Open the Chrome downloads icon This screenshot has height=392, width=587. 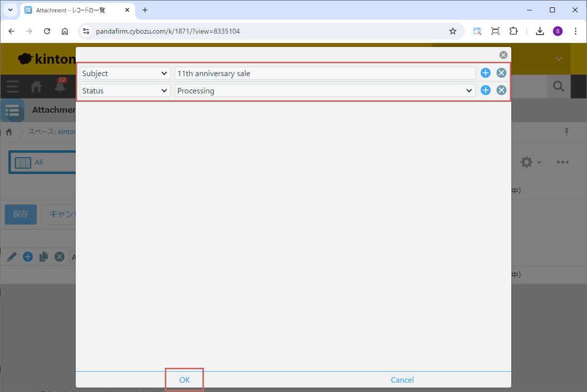pyautogui.click(x=540, y=31)
